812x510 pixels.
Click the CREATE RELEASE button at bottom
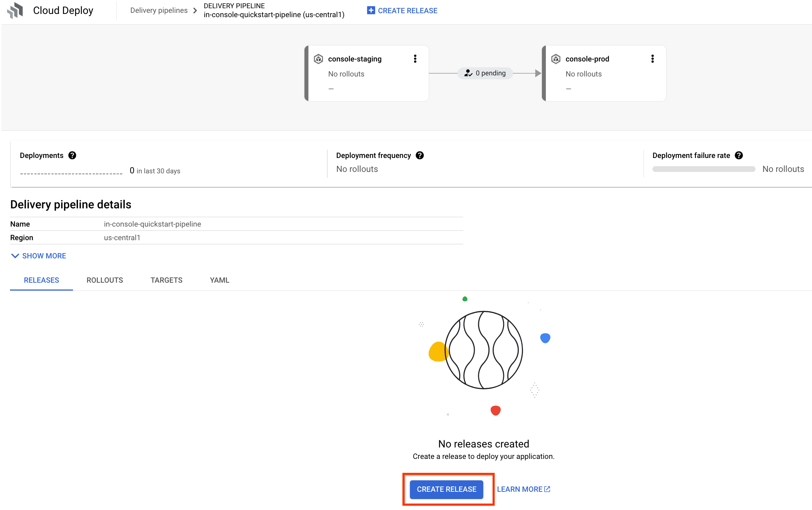click(446, 489)
